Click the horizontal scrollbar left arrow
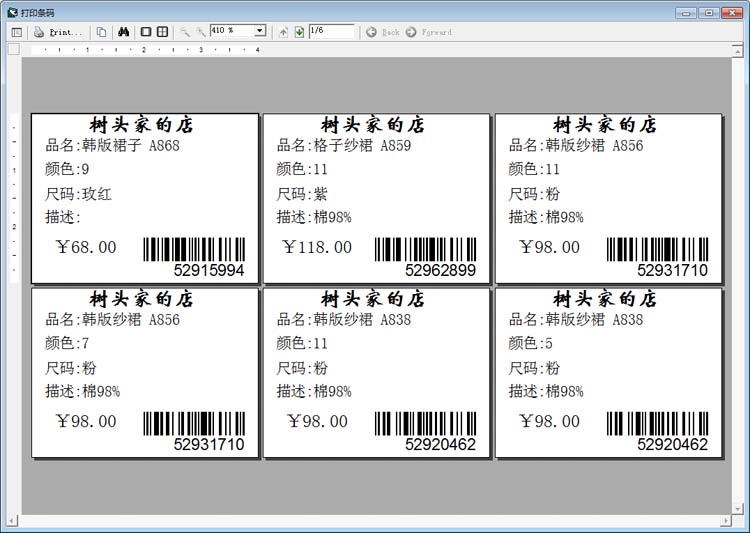This screenshot has width=750, height=533. pos(12,520)
